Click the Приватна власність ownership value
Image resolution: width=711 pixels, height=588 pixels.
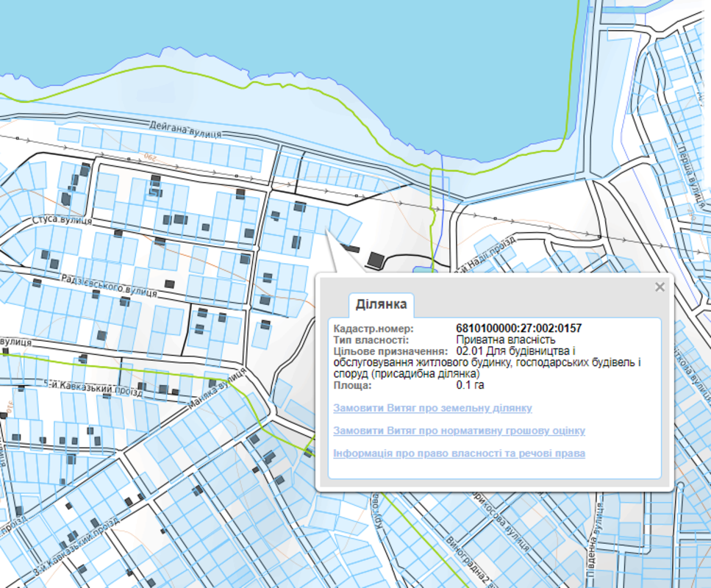coord(505,340)
